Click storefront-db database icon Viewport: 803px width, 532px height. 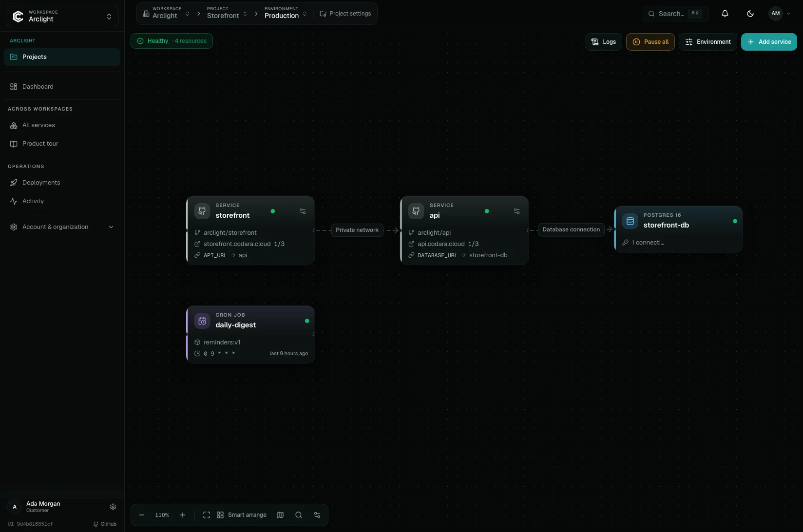tap(630, 221)
